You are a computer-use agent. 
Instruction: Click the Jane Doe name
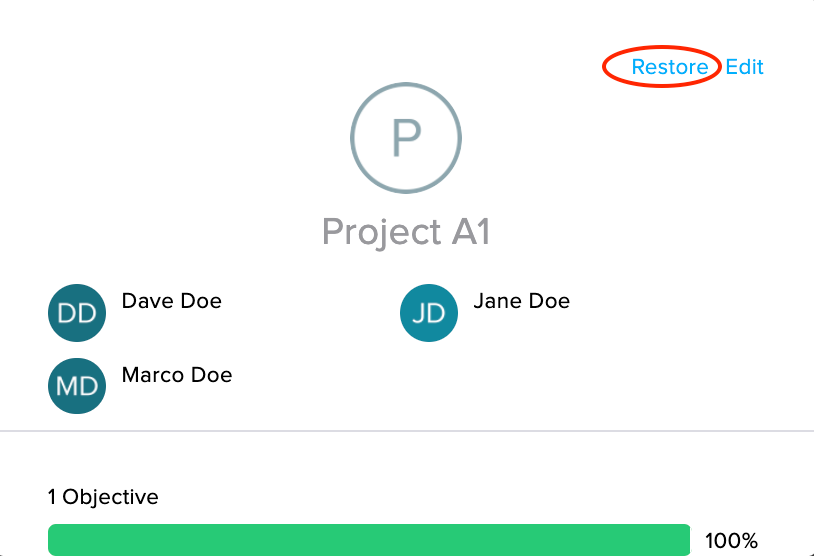pos(522,301)
